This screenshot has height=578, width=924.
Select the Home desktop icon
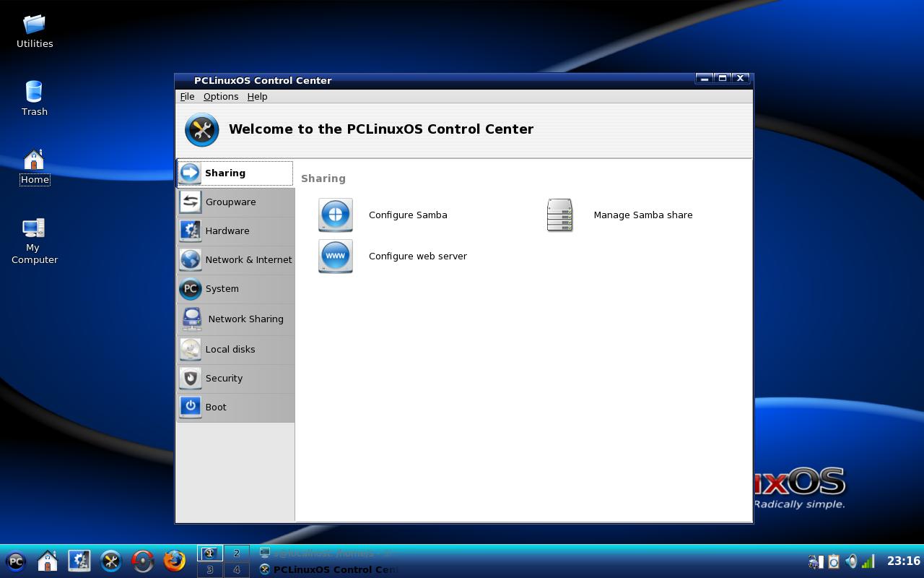pos(35,167)
